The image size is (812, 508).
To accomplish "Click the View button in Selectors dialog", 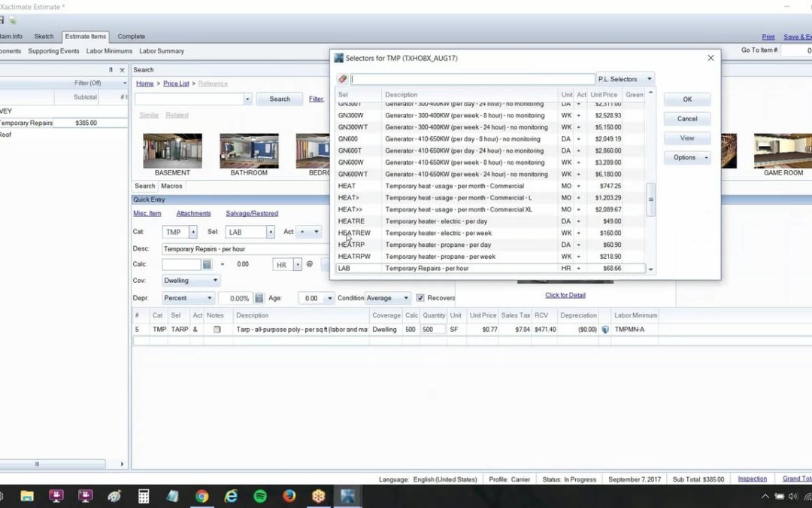I will click(x=687, y=138).
